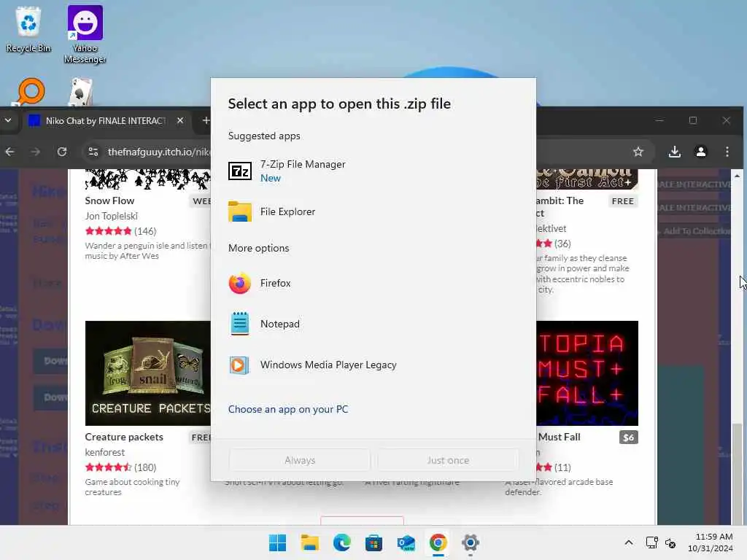The width and height of the screenshot is (747, 560).
Task: Bookmark this page with star icon
Action: 638,152
